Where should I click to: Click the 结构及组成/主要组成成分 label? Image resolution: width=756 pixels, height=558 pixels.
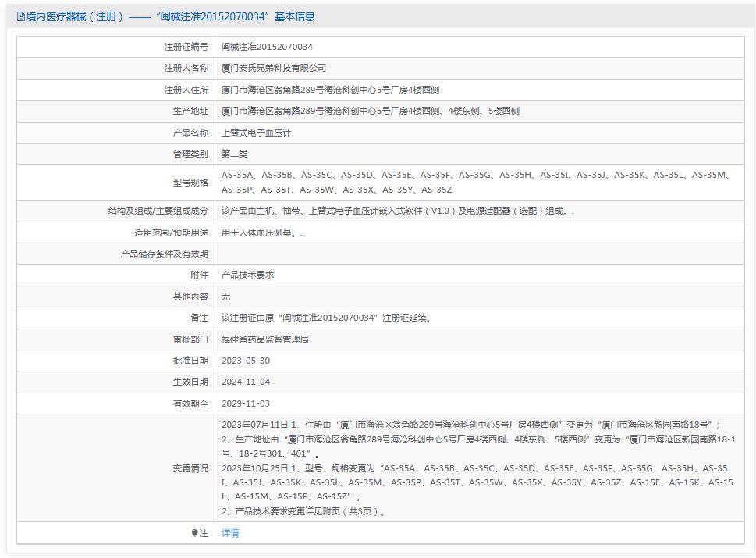[158, 211]
